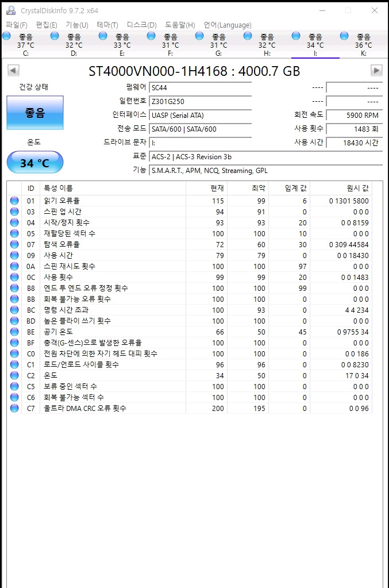The width and height of the screenshot is (389, 588).
Task: Click status icon of row BD 높은 플라이 쓰기
Action: (14, 321)
